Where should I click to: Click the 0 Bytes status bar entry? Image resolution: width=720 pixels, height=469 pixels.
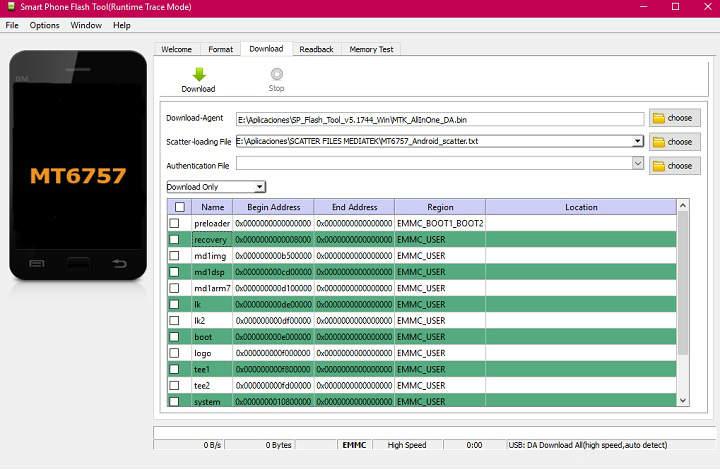point(278,445)
